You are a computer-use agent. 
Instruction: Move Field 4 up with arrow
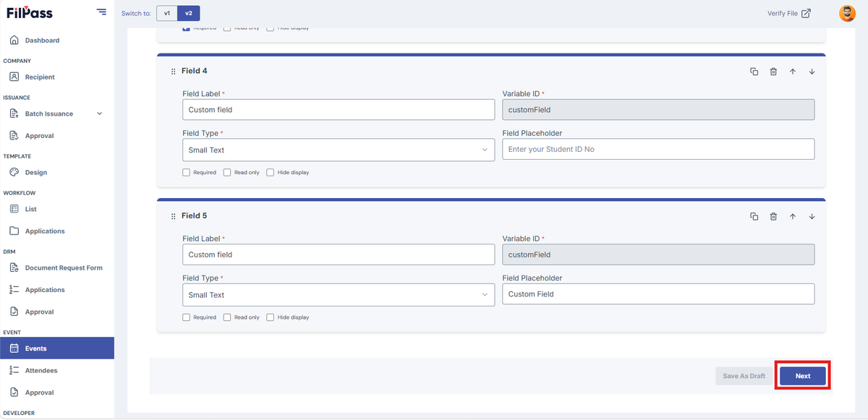click(793, 72)
